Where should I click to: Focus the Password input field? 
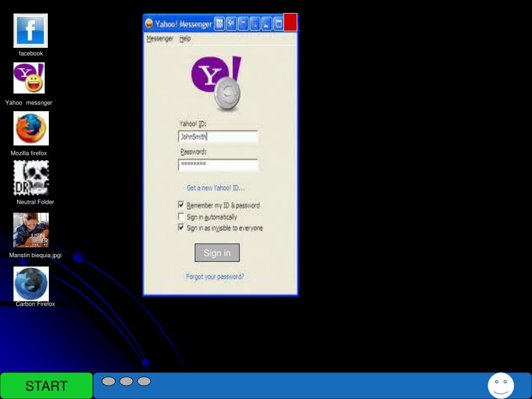[218, 165]
